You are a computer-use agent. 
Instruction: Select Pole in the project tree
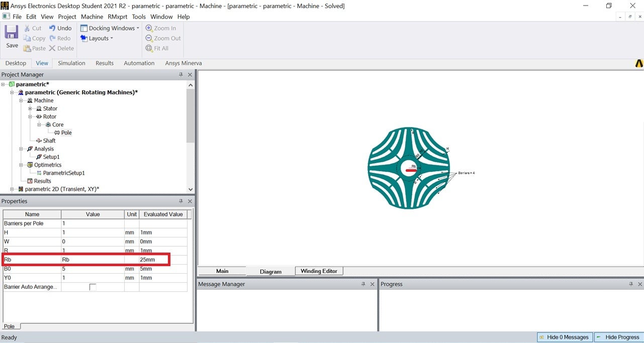click(x=66, y=133)
